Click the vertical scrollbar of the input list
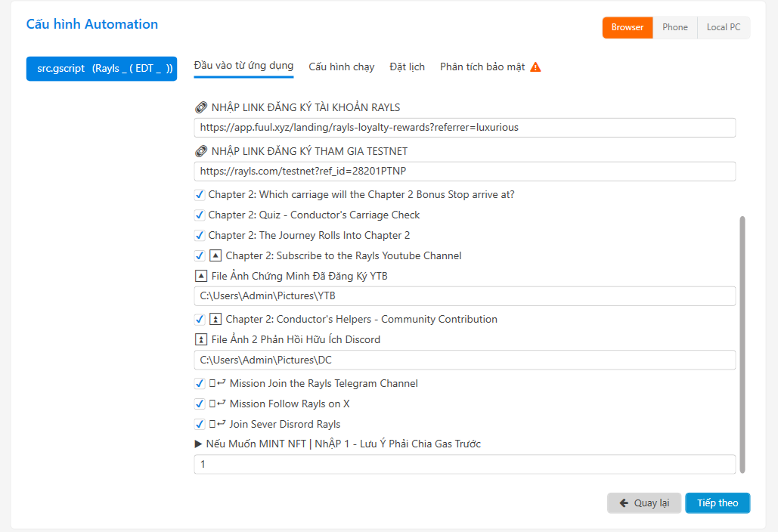 click(742, 345)
